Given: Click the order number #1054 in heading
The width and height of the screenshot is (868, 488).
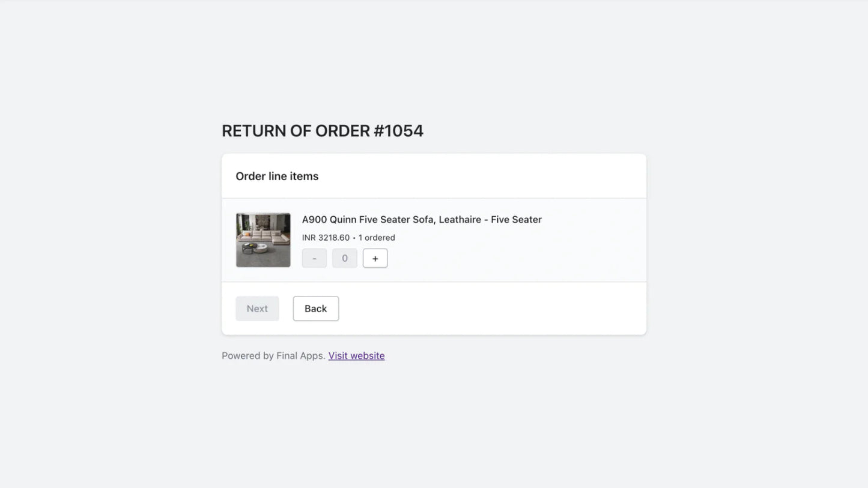Looking at the screenshot, I should click(x=398, y=131).
